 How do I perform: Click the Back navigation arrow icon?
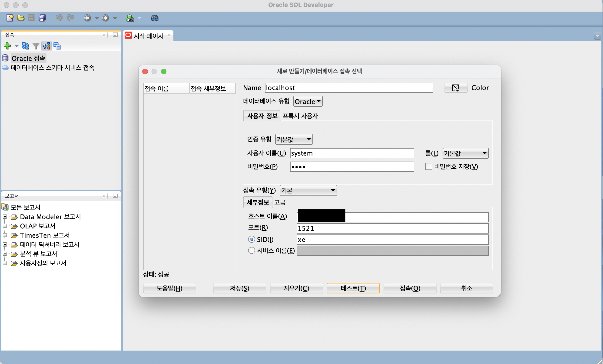tap(87, 18)
